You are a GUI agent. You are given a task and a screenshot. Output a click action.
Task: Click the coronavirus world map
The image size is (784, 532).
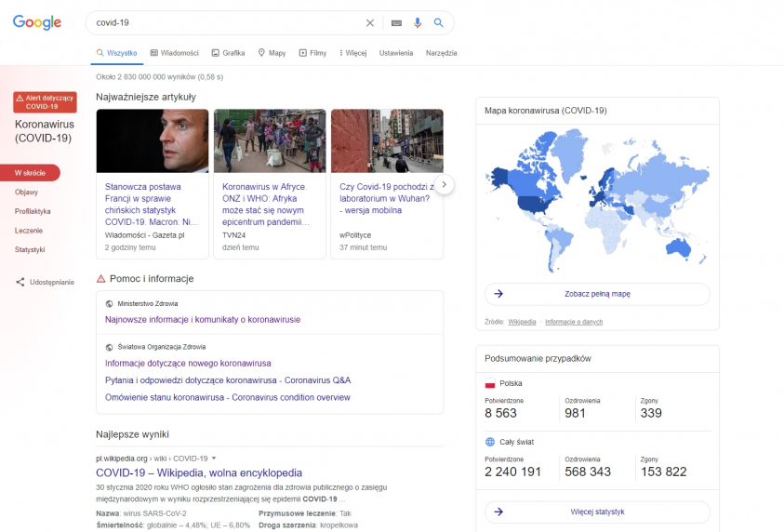point(597,200)
